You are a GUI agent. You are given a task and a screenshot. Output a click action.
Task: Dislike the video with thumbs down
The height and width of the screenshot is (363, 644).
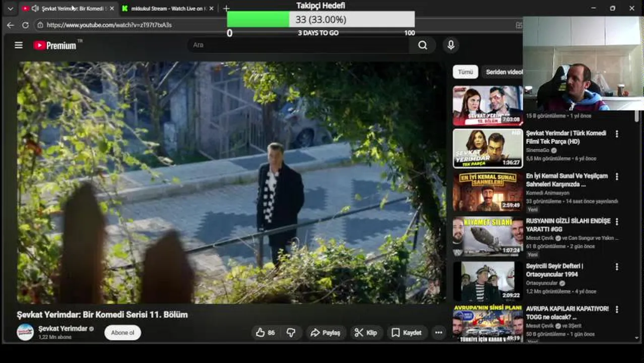tap(291, 333)
